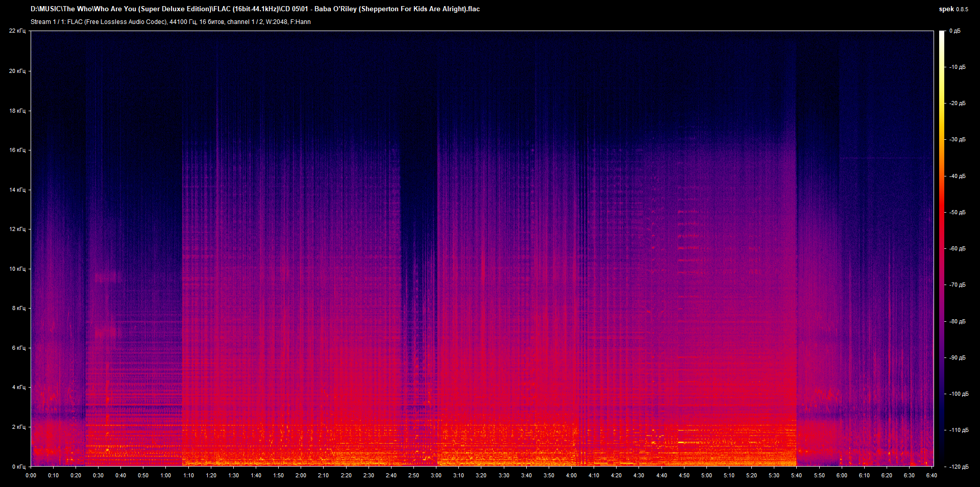Click the W:2048 window size text
Image resolution: width=980 pixels, height=487 pixels.
point(276,22)
